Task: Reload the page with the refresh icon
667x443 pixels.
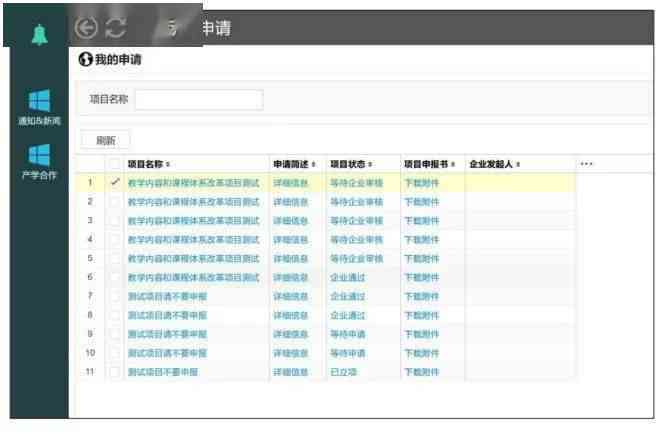Action: [116, 28]
